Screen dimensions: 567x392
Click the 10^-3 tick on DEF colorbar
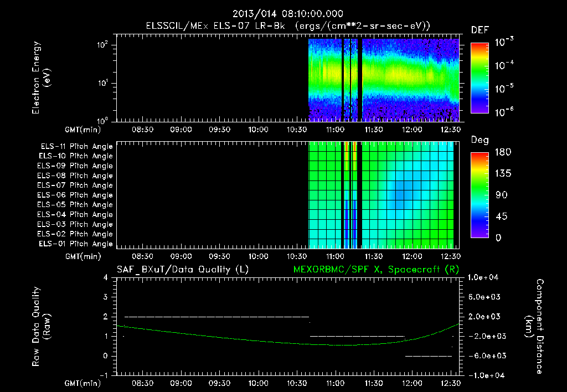point(504,42)
